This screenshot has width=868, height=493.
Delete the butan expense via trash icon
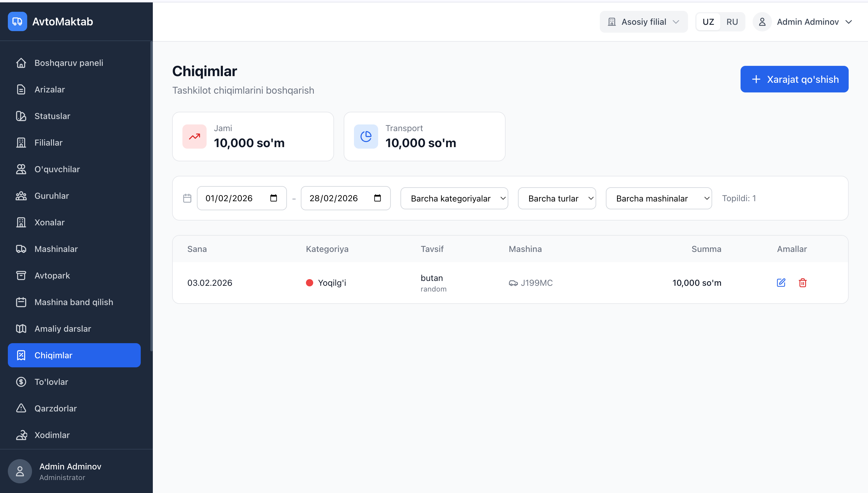(802, 283)
